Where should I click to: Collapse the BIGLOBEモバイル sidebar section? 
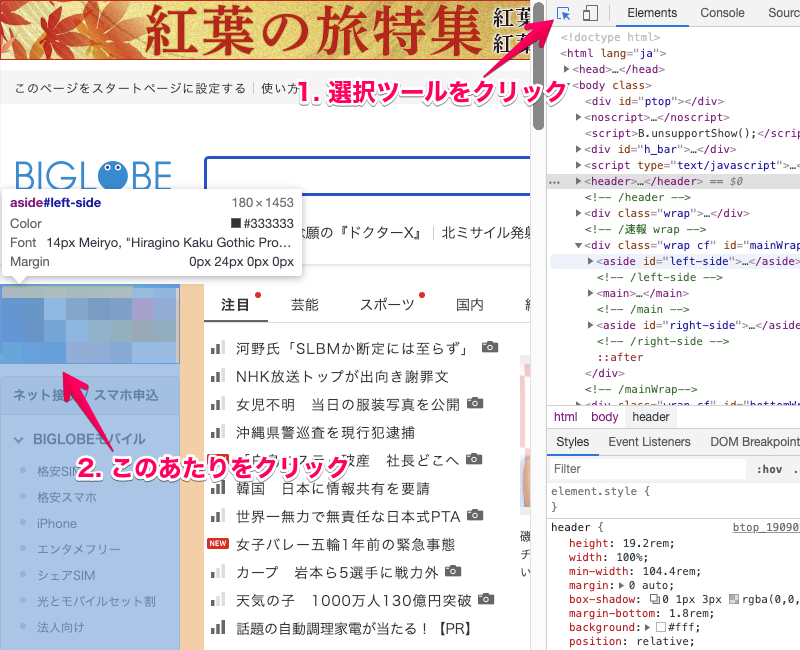(x=19, y=439)
